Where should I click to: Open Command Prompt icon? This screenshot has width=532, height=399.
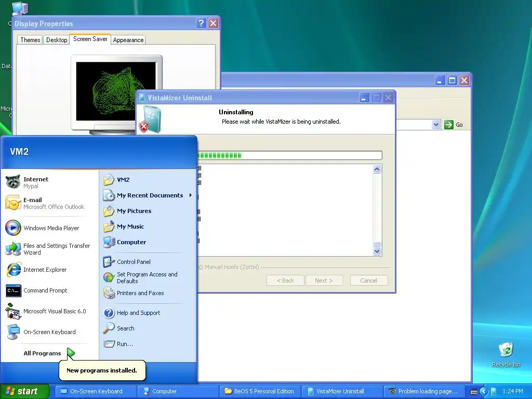pyautogui.click(x=13, y=290)
